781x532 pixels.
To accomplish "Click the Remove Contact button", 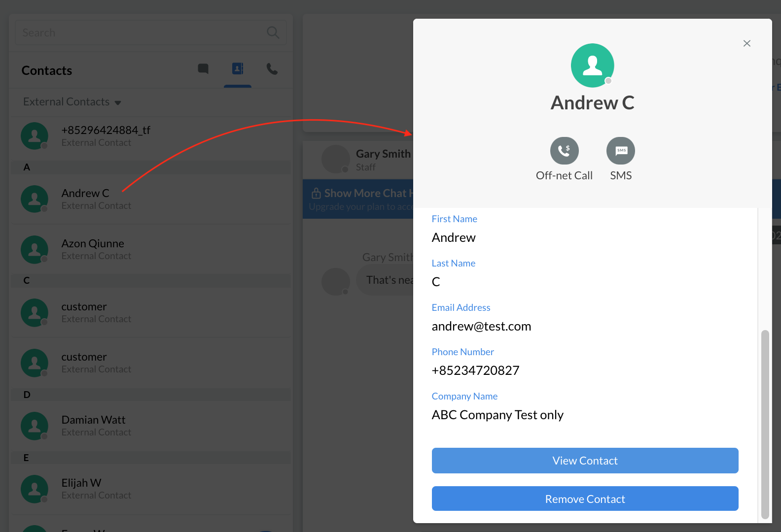I will pos(585,499).
